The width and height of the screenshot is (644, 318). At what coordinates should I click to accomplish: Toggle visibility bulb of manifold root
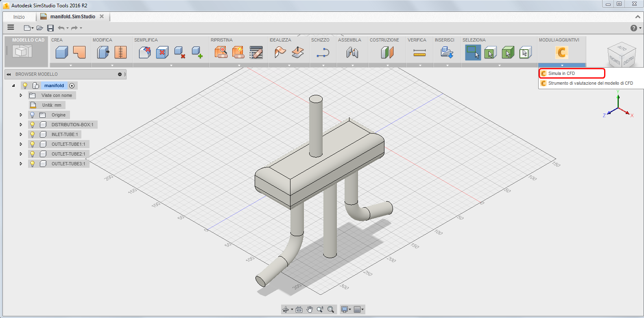click(25, 86)
